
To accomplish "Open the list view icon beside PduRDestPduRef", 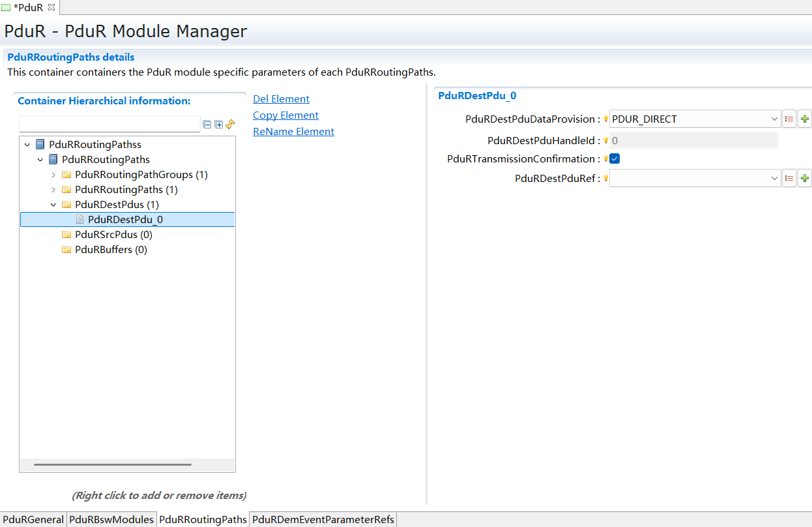I will [x=789, y=177].
